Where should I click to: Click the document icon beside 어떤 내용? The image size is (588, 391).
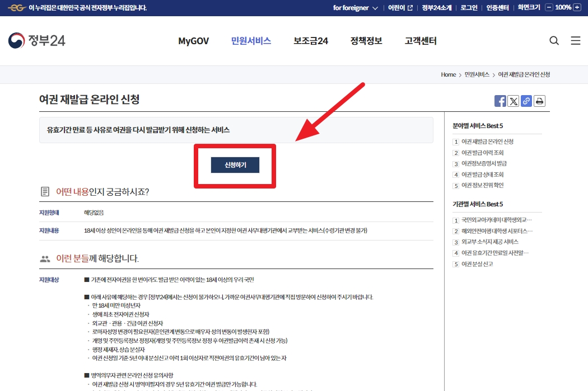45,192
